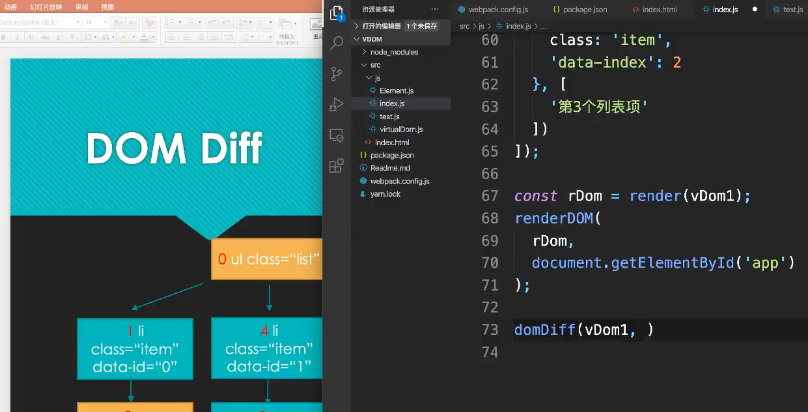Open package.json in the file tree

(x=400, y=155)
